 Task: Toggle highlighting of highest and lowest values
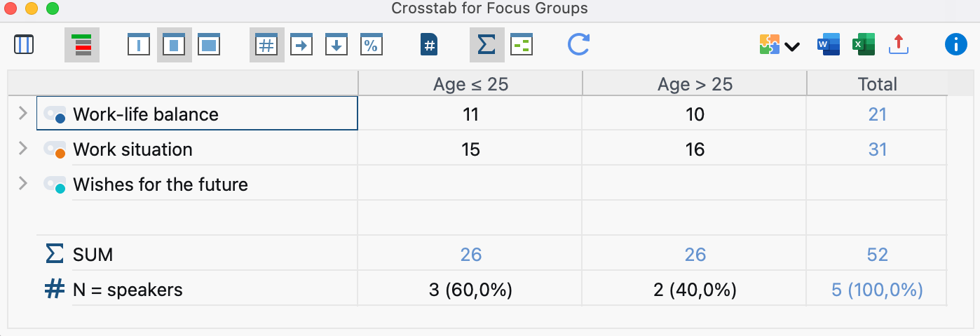[x=82, y=45]
